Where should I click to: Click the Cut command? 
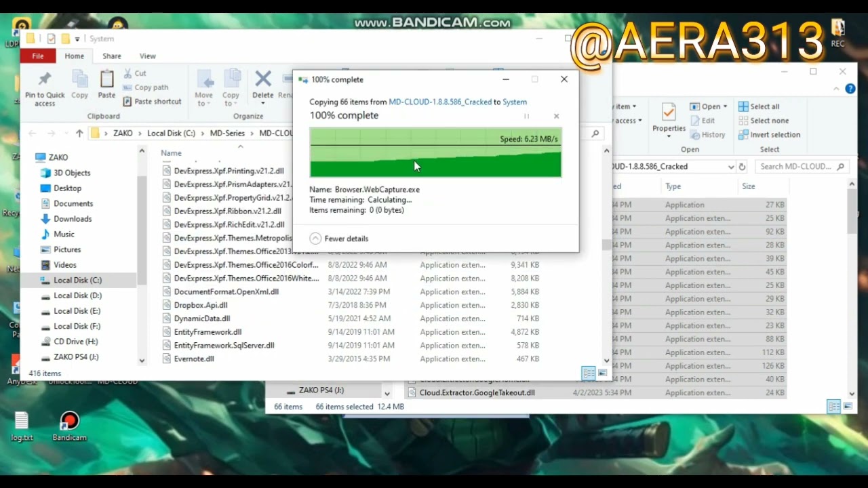pos(134,73)
